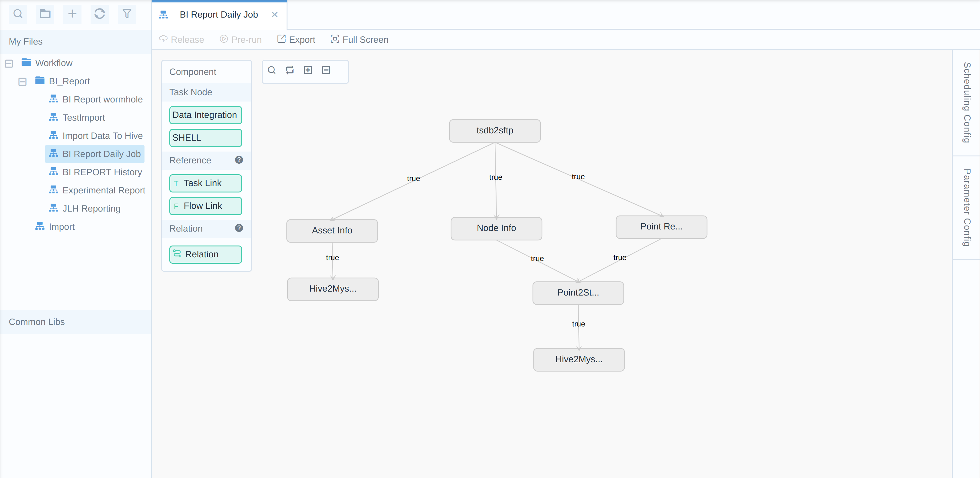Pick the Data Integration task component
Image resolution: width=980 pixels, height=478 pixels.
click(205, 115)
